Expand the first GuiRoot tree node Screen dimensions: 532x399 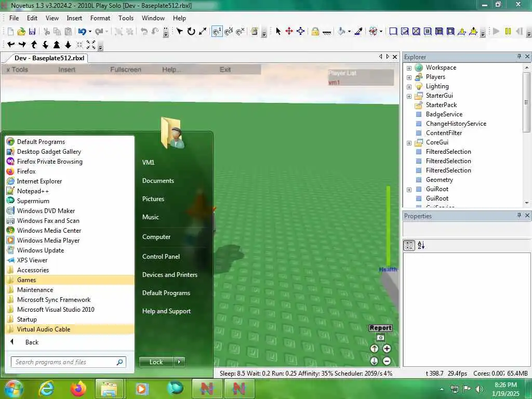(x=409, y=190)
